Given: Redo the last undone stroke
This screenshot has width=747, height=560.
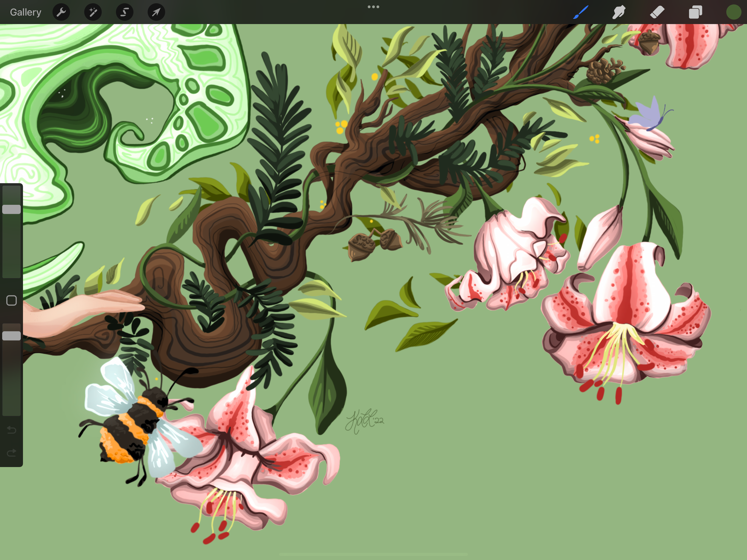Looking at the screenshot, I should 11,453.
